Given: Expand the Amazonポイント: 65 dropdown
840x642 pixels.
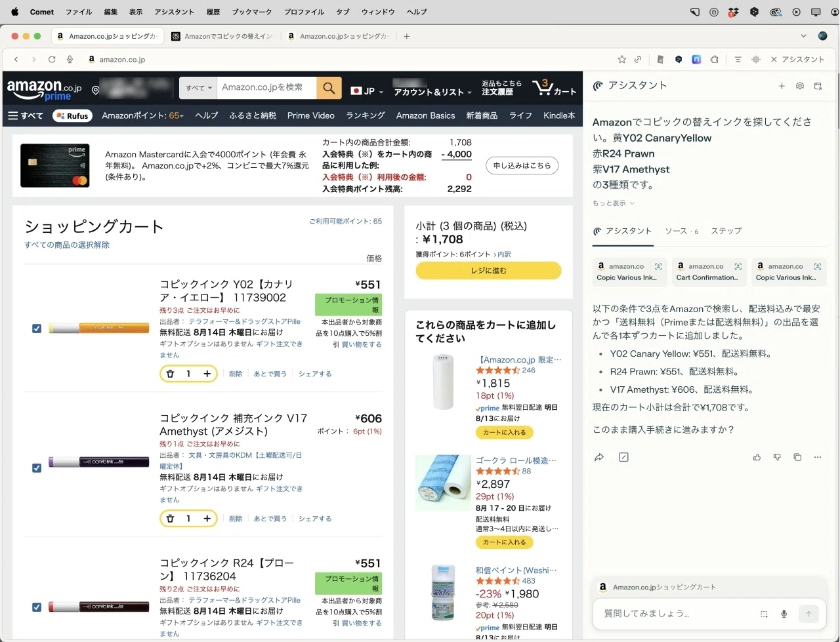Looking at the screenshot, I should coord(142,115).
